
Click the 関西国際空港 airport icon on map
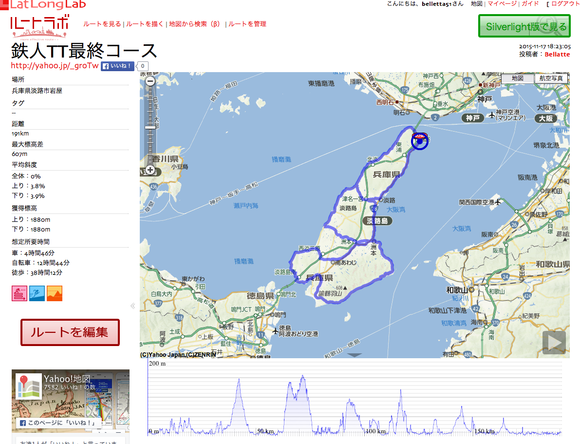pos(498,202)
